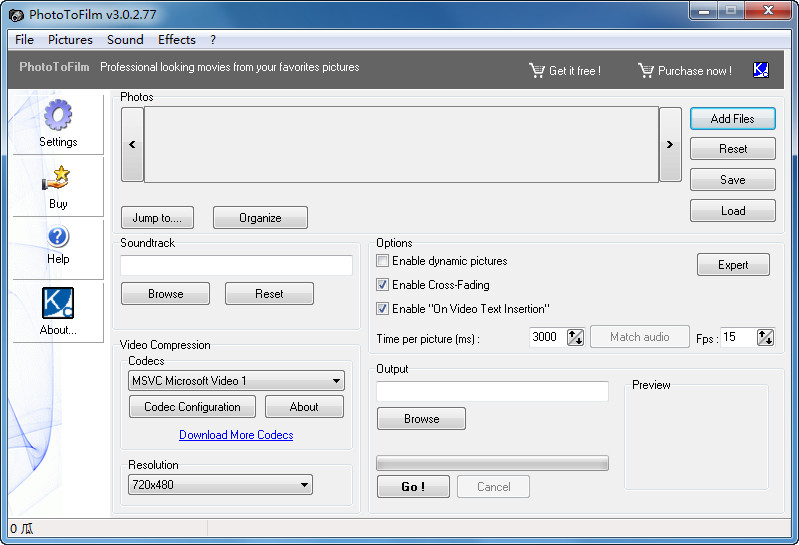This screenshot has width=799, height=545.
Task: Reset the soundtrack selection
Action: [269, 294]
